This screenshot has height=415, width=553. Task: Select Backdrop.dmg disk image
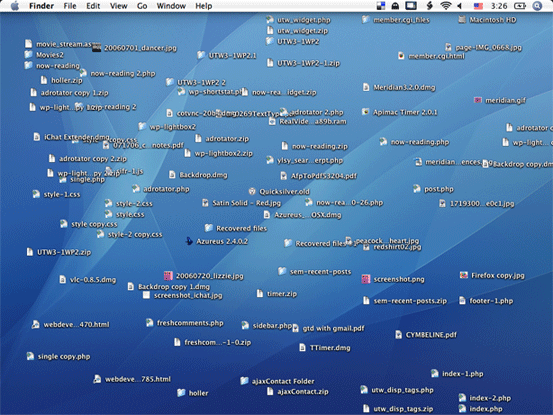click(x=198, y=175)
